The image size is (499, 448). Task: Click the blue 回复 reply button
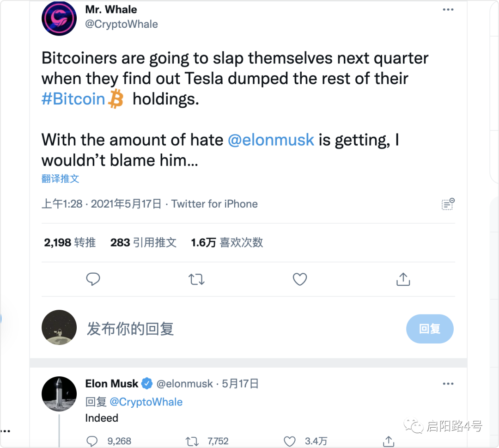click(x=430, y=329)
